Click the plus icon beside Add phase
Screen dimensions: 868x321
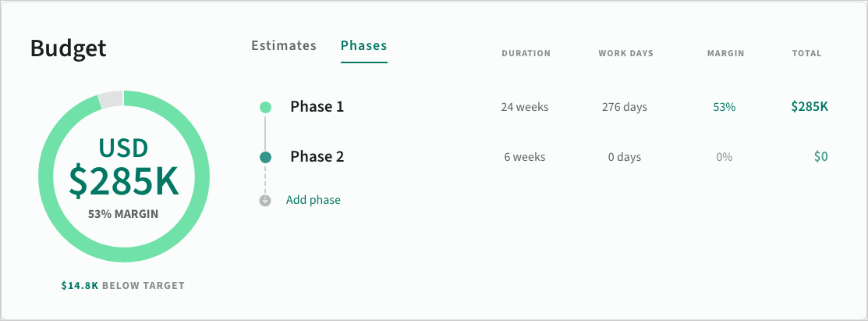pyautogui.click(x=265, y=200)
